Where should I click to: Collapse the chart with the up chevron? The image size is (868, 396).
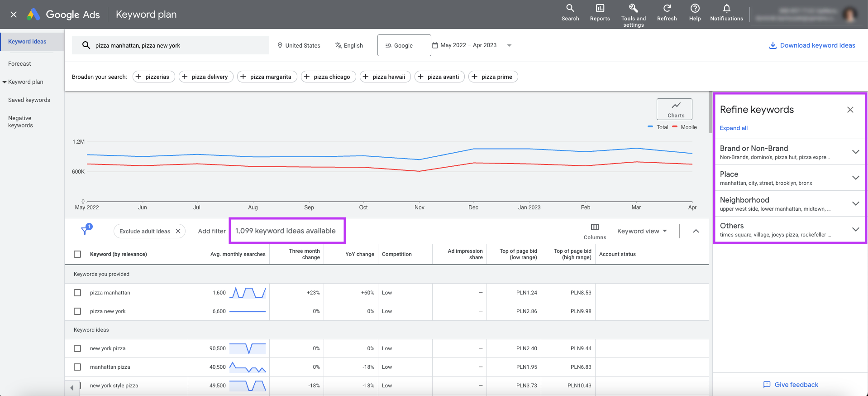696,231
